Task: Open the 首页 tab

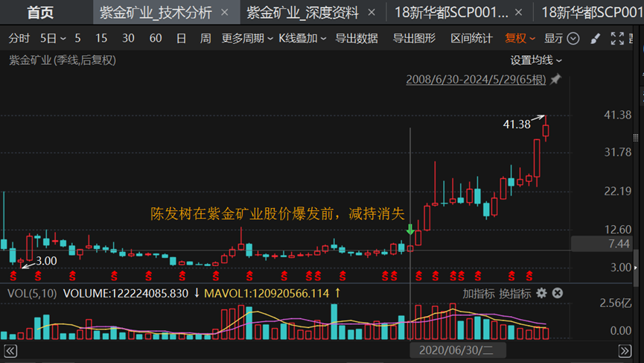Action: (40, 13)
